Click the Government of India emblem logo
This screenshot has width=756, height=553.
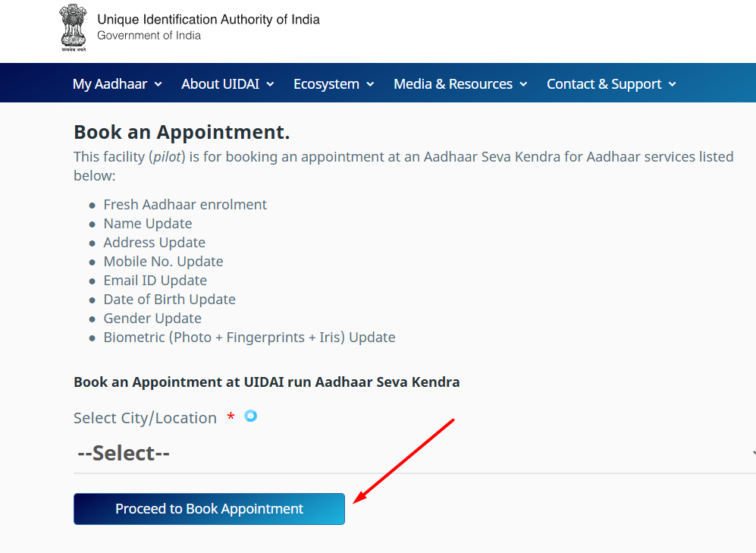[74, 27]
